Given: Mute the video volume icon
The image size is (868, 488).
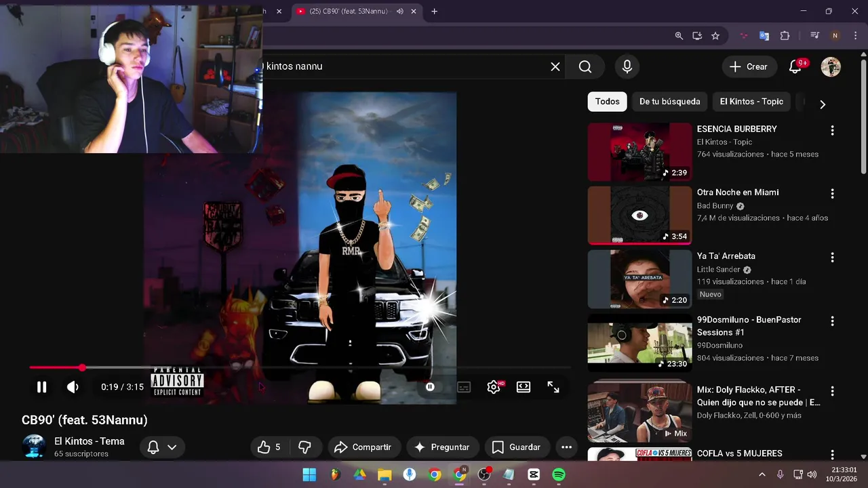Looking at the screenshot, I should tap(73, 387).
